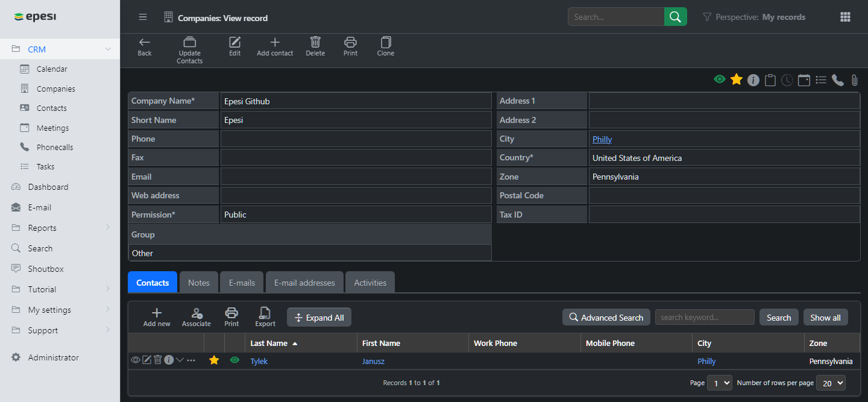This screenshot has width=868, height=402.
Task: Open Tasks in sidebar
Action: (x=45, y=166)
